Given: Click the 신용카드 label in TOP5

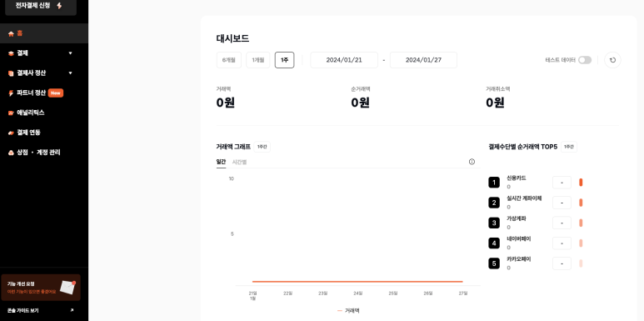Looking at the screenshot, I should click(x=517, y=178).
